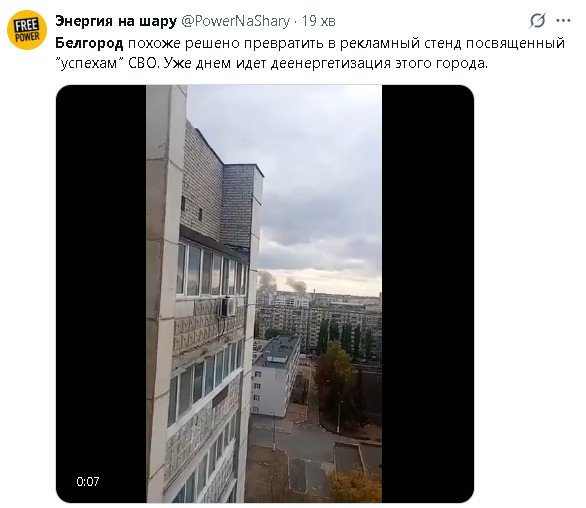Click the left black bar of the video player
Image resolution: width=586 pixels, height=508 pixels.
101,294
